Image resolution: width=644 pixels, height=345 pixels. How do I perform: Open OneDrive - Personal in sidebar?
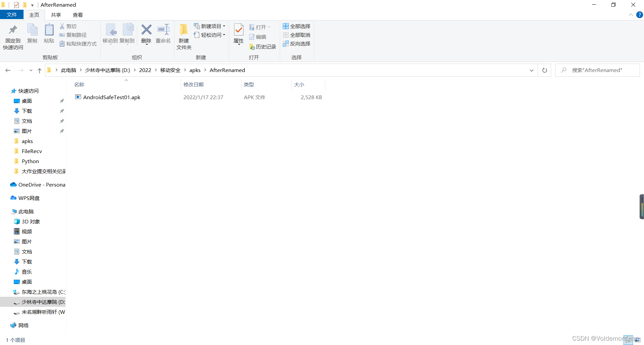pos(38,185)
